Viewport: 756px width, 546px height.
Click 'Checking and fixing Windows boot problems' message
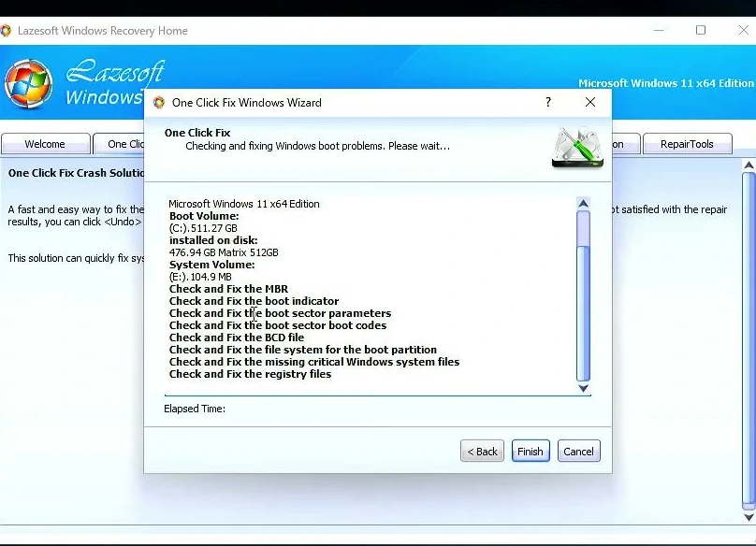tap(318, 146)
